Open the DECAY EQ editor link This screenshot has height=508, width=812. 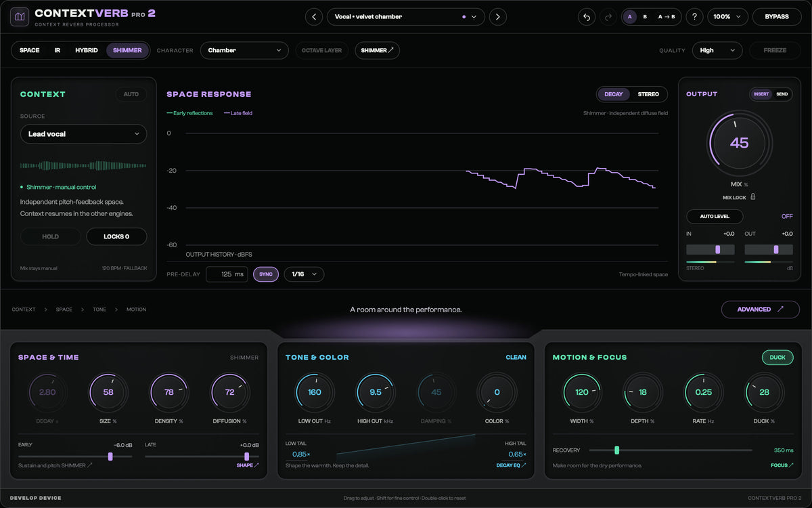[511, 465]
